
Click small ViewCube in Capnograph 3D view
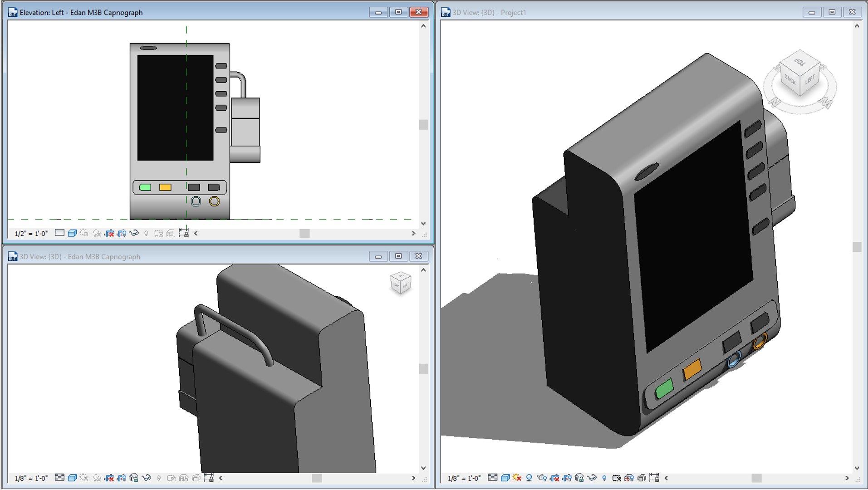pos(401,283)
